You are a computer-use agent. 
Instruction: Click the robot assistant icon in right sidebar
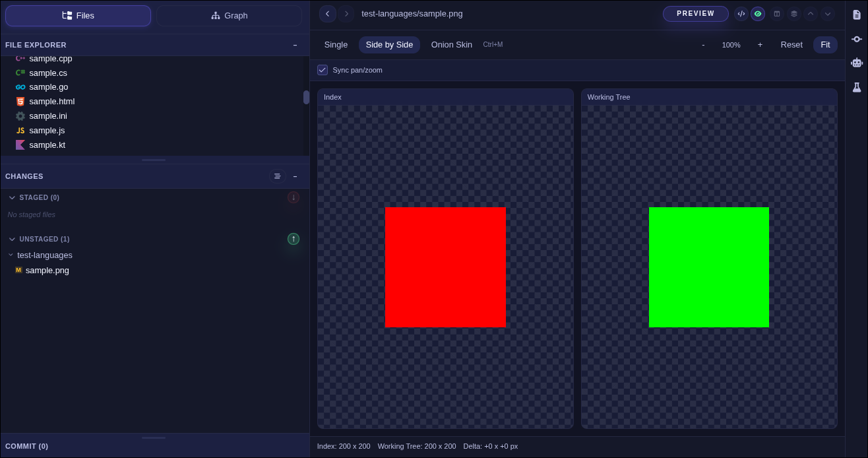point(857,62)
